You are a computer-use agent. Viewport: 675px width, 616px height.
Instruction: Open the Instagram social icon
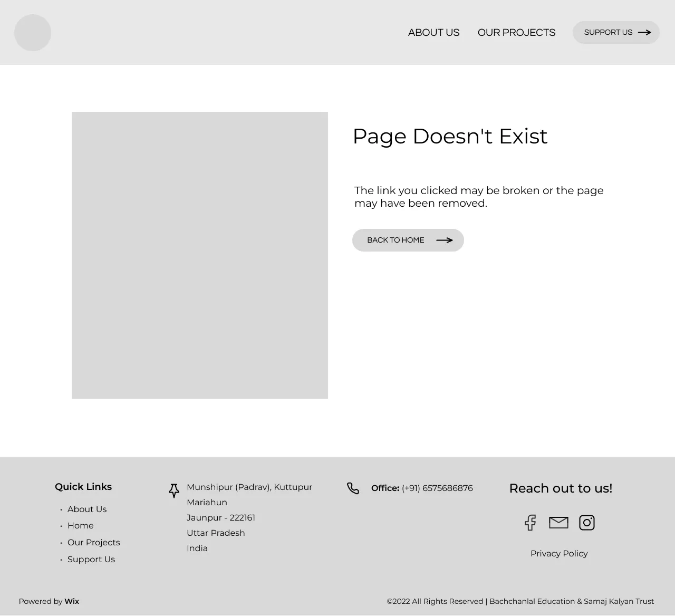(586, 522)
